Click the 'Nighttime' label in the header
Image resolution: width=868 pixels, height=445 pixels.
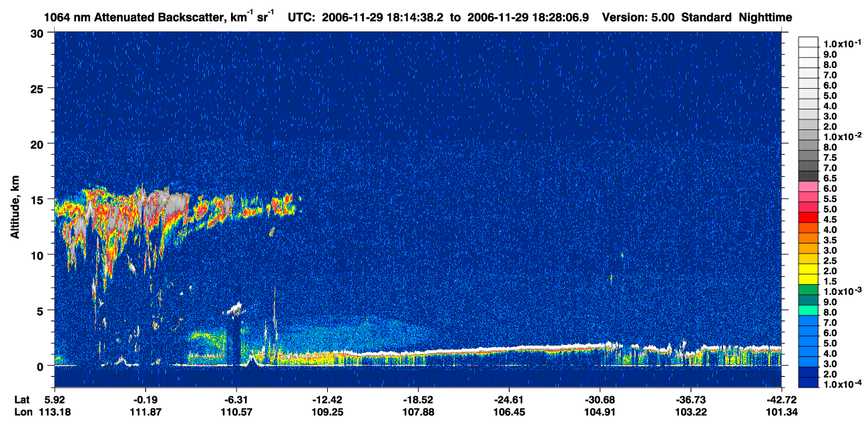click(x=766, y=19)
